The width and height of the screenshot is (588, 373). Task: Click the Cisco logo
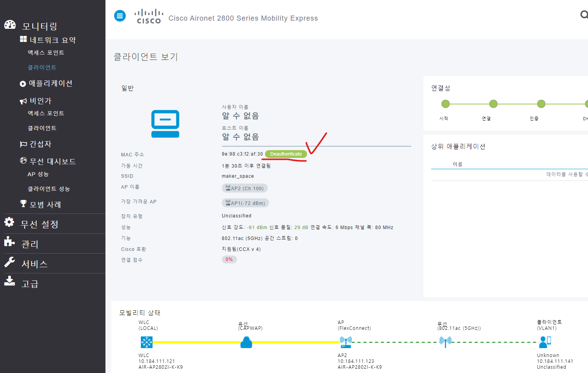149,16
